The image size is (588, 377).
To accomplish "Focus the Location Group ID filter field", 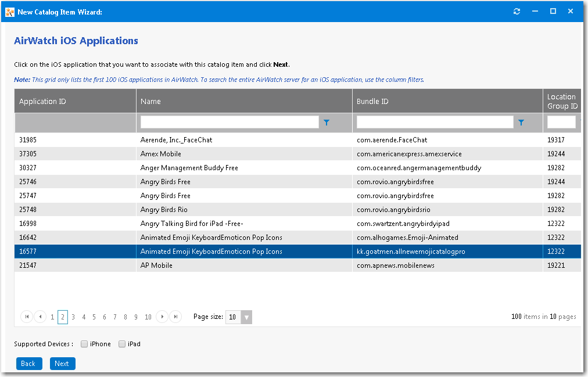I will coord(561,122).
